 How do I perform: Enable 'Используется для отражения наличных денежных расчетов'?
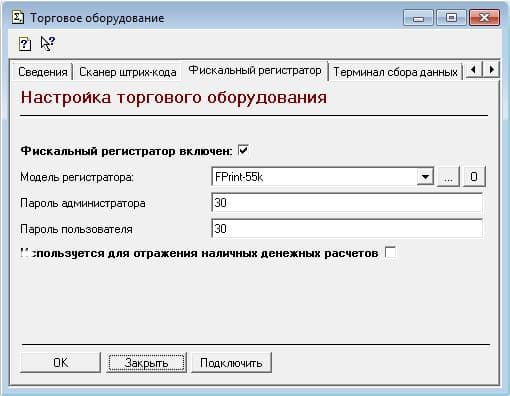point(390,252)
